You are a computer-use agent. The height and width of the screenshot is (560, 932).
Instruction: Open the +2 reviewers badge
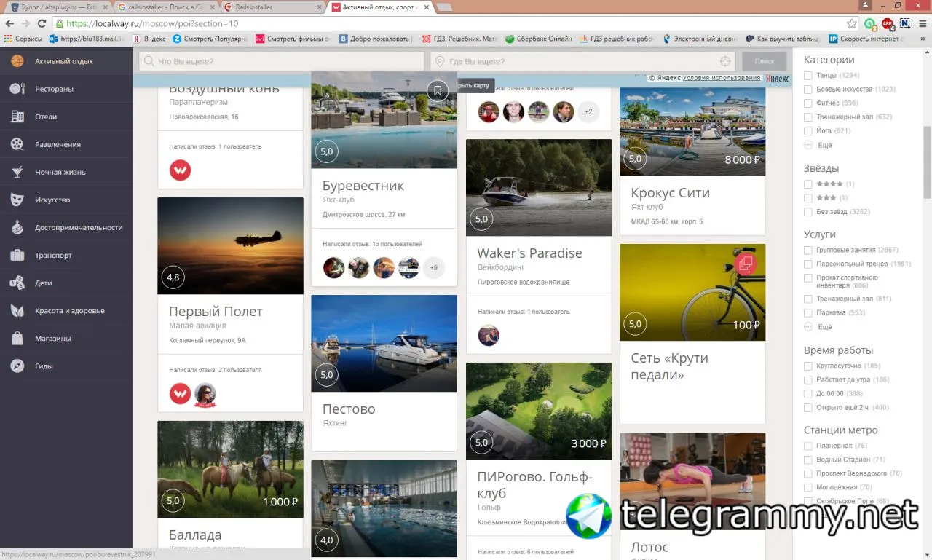(x=588, y=112)
